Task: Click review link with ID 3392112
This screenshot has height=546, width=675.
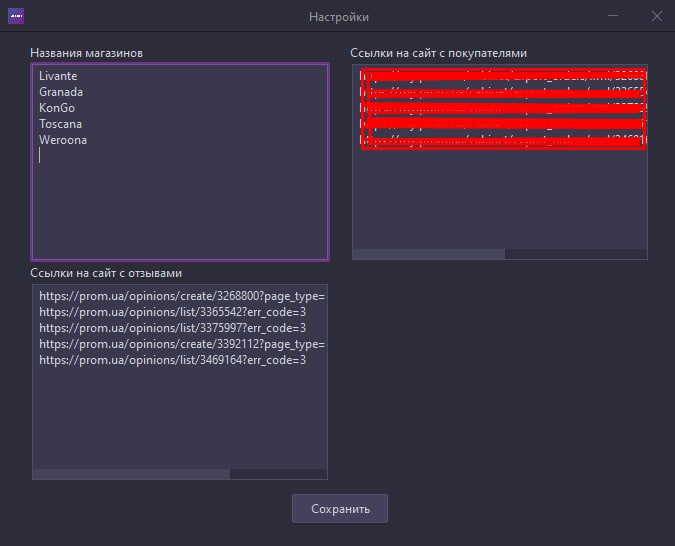Action: pos(182,344)
